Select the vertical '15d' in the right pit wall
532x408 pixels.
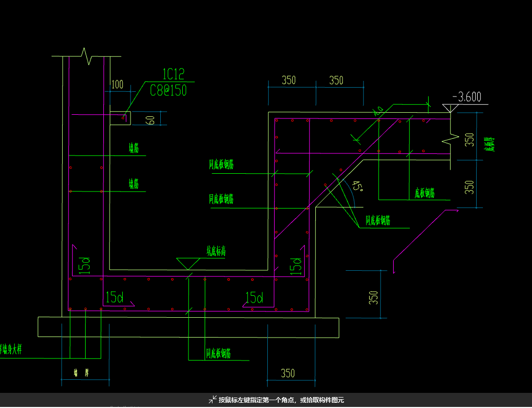pos(295,266)
